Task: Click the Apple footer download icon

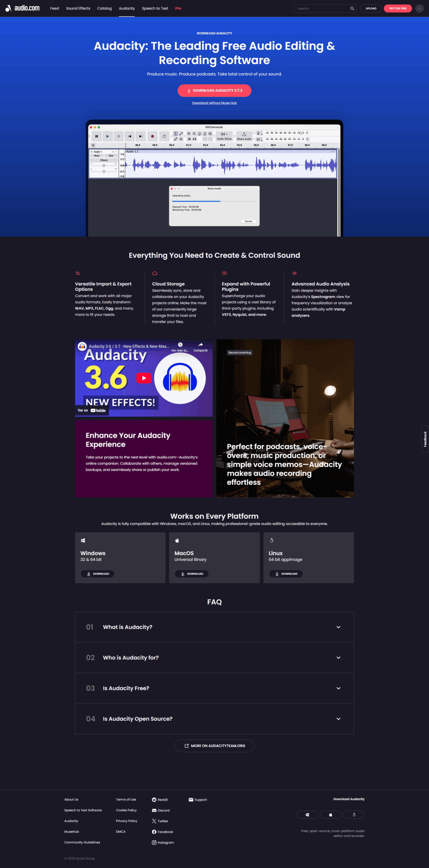Action: click(x=331, y=814)
